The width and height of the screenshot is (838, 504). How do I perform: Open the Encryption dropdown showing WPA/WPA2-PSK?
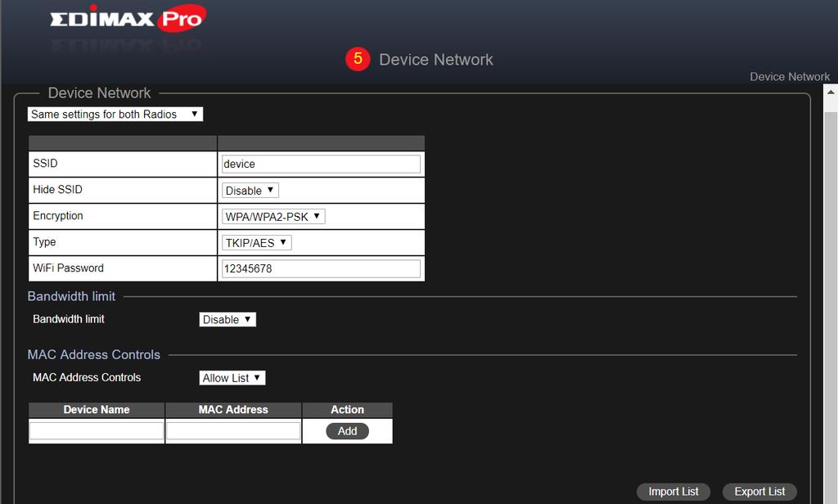click(273, 217)
